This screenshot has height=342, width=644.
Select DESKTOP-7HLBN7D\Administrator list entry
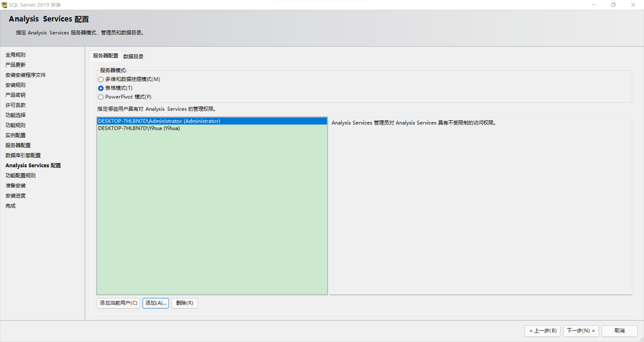click(212, 121)
